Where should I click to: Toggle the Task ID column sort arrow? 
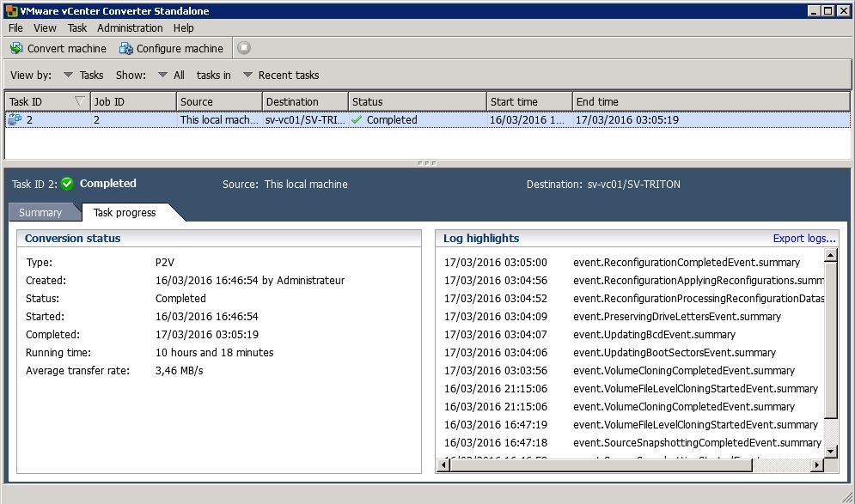(80, 101)
